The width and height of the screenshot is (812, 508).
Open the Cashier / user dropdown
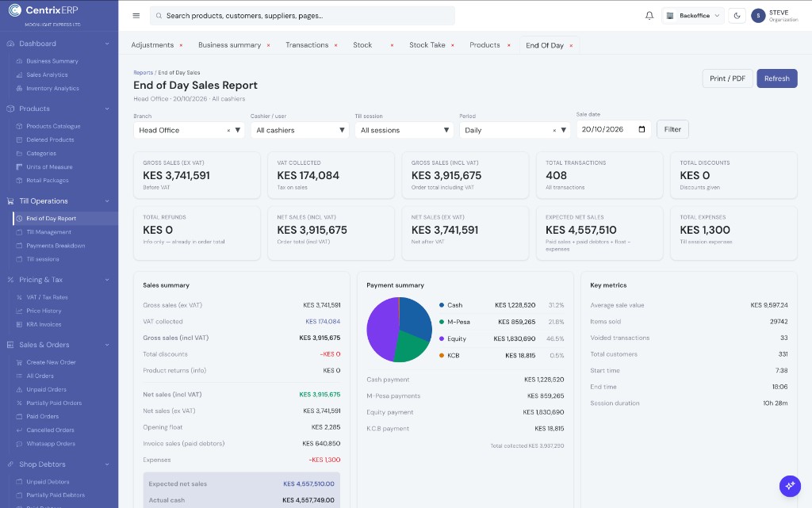300,130
